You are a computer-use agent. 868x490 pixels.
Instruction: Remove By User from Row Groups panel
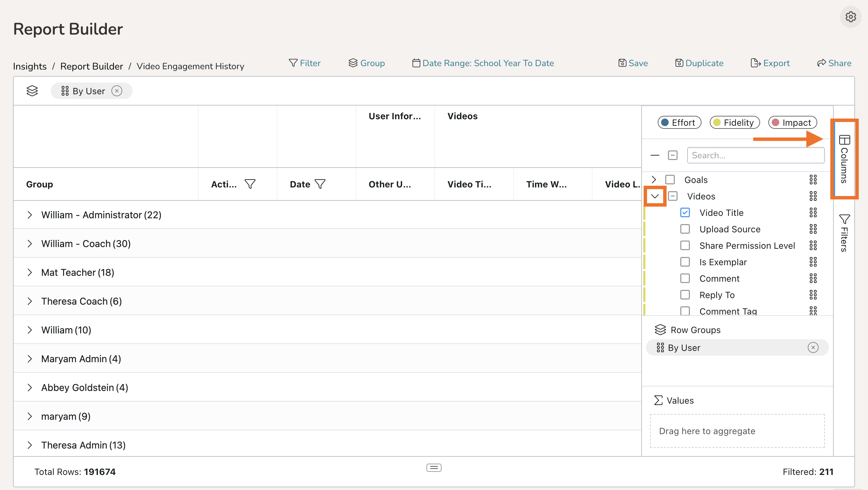(813, 348)
